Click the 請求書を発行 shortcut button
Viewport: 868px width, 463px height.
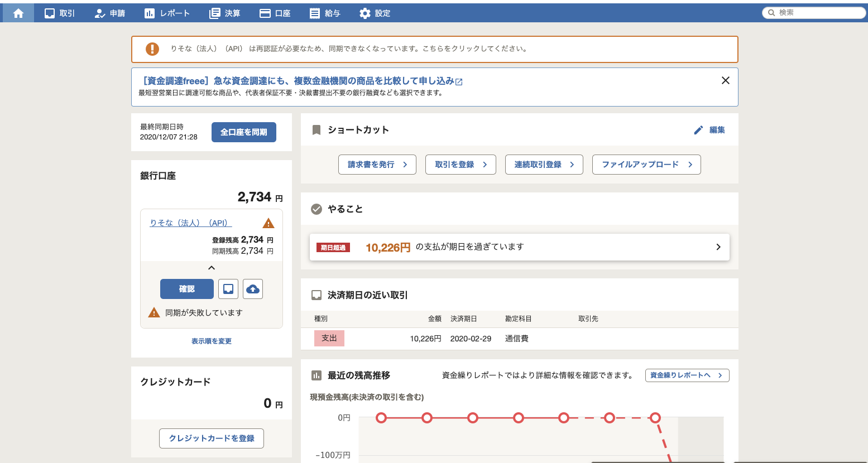click(377, 165)
